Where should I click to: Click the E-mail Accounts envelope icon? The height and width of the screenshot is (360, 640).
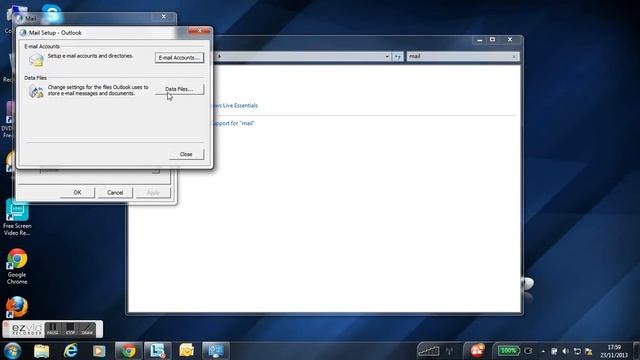pyautogui.click(x=36, y=60)
